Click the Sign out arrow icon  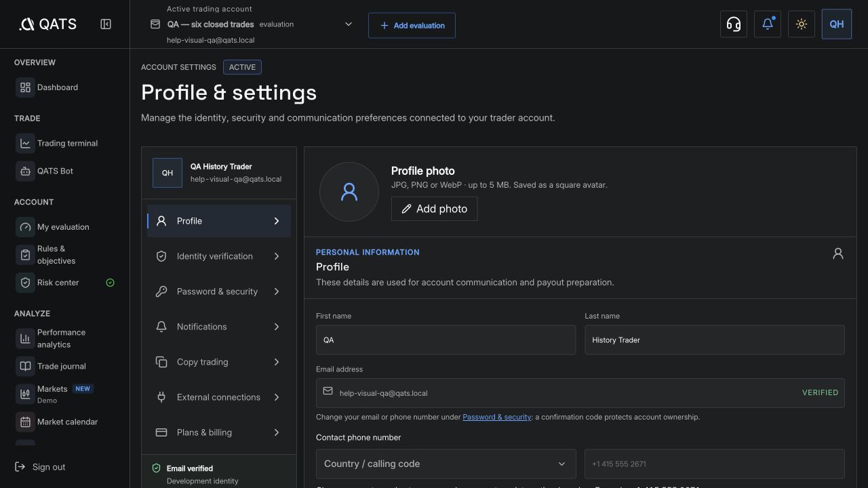click(20, 467)
